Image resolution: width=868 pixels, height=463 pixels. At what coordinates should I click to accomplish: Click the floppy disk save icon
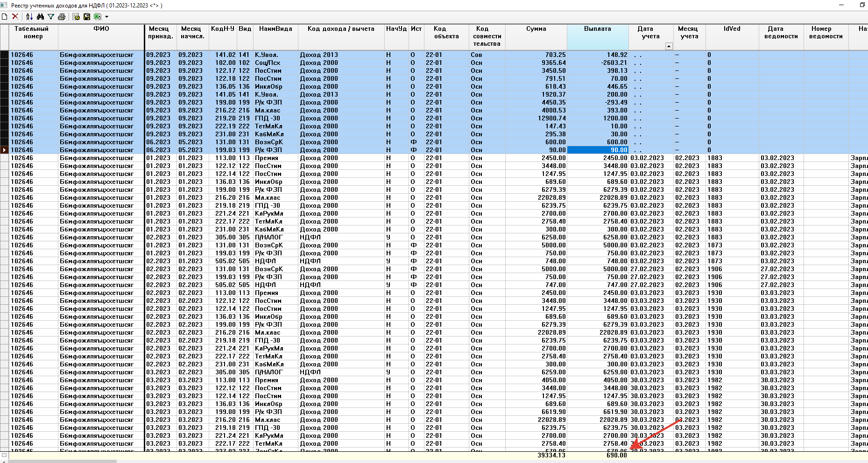coord(87,17)
